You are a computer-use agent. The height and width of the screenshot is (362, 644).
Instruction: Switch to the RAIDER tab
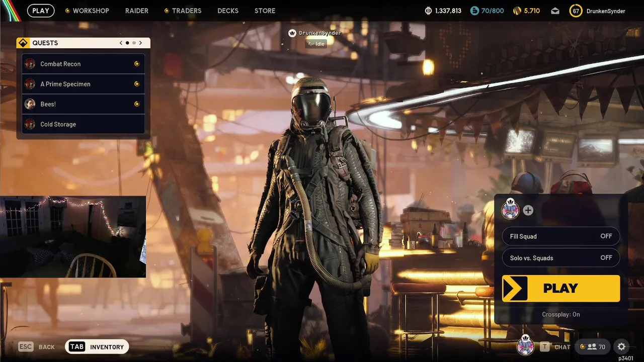[x=137, y=11]
